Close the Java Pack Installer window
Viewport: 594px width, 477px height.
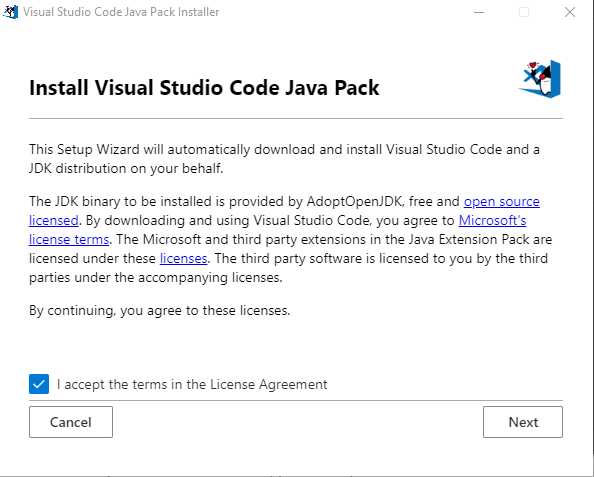click(x=570, y=12)
